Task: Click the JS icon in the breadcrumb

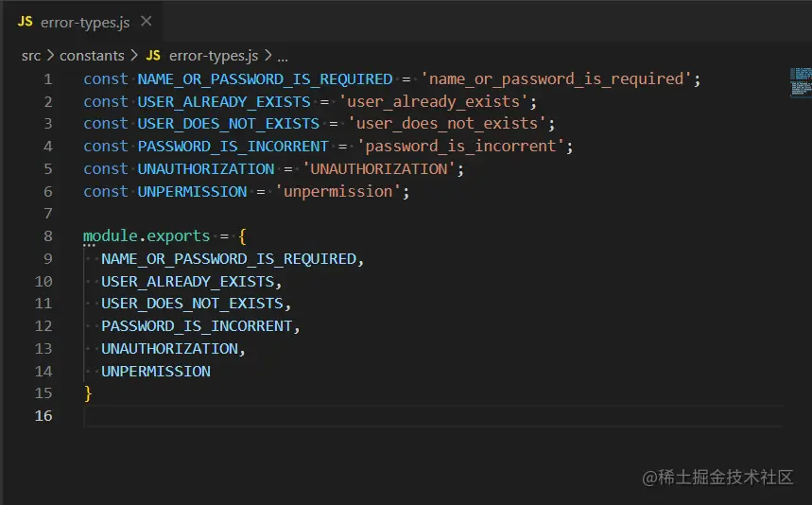Action: [x=153, y=56]
